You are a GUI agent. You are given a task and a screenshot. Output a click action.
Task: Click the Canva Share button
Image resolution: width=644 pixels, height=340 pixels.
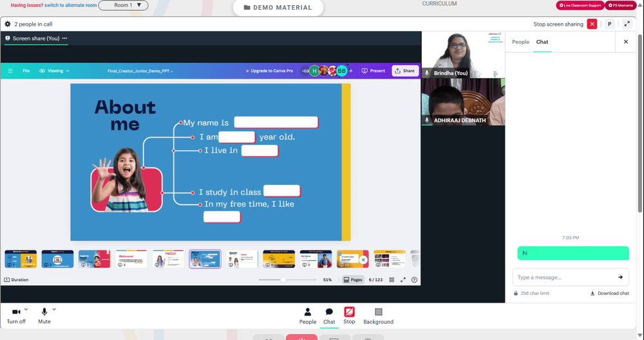(x=405, y=71)
